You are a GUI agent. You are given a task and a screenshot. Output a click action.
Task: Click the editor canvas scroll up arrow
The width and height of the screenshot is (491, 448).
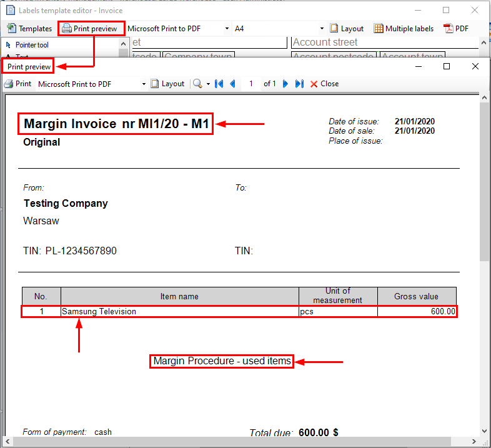[484, 42]
